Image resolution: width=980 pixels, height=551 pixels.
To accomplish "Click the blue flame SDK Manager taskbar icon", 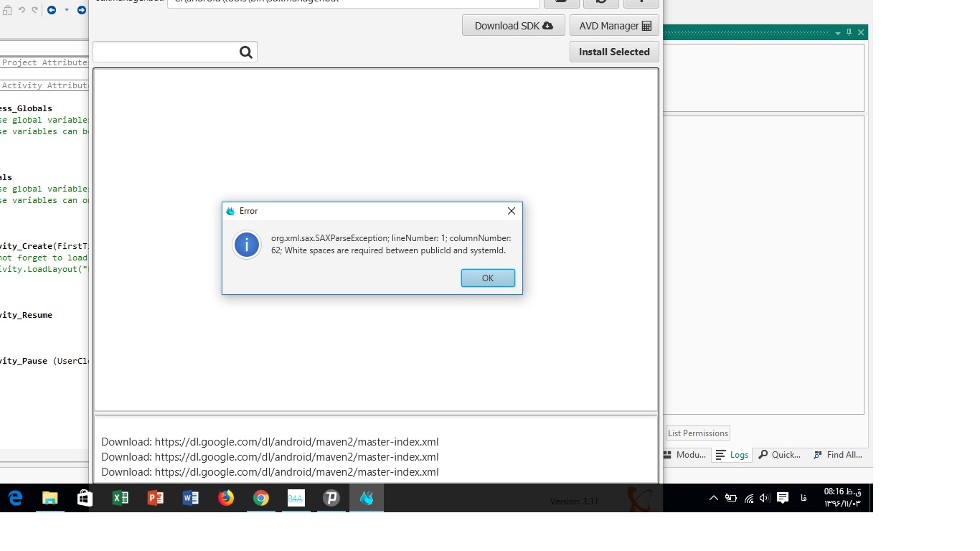I will [x=367, y=498].
